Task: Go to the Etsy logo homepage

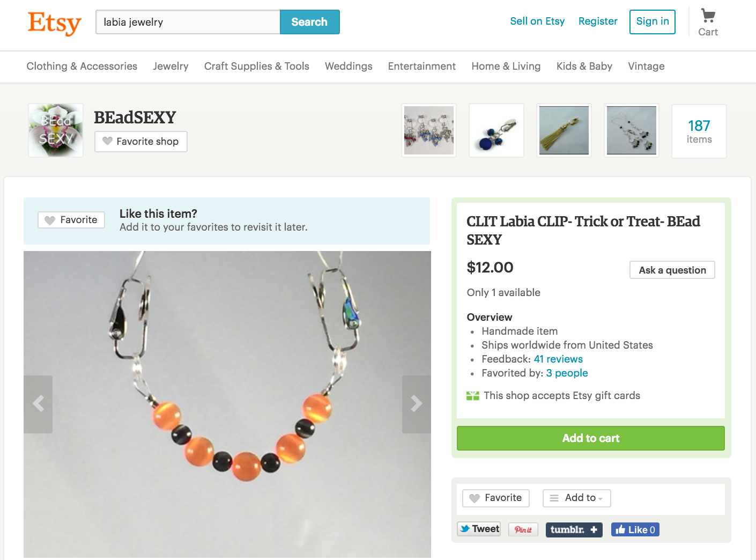Action: (x=54, y=23)
